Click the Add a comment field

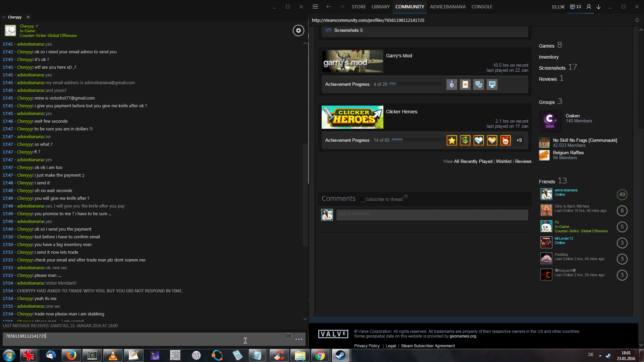(432, 215)
